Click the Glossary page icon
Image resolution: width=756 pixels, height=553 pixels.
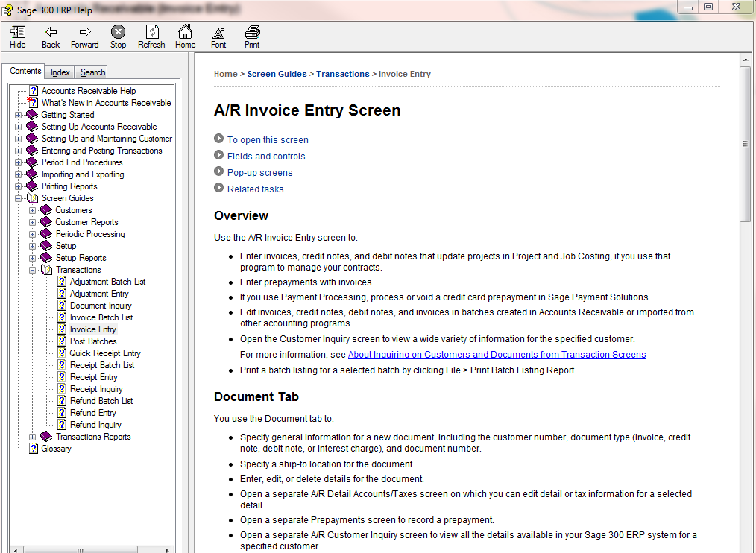34,449
